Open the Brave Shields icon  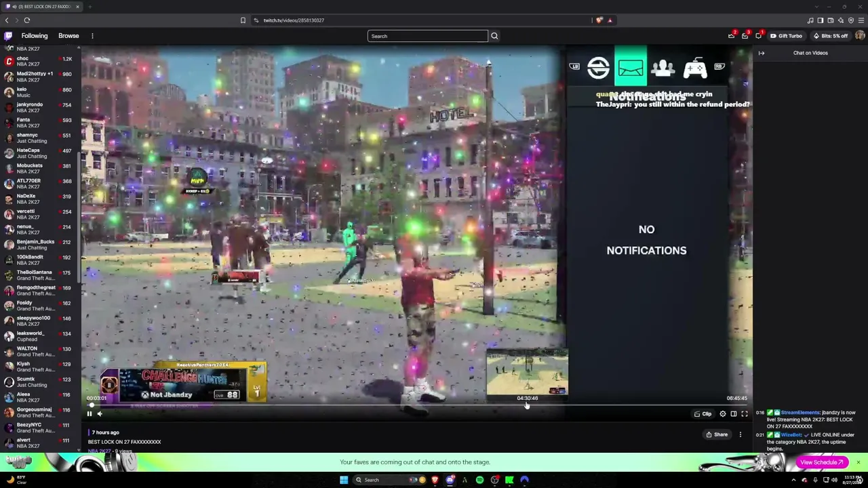coord(599,20)
